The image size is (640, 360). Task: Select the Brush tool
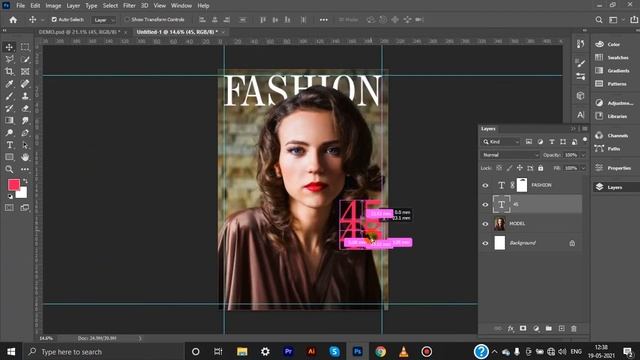point(9,96)
